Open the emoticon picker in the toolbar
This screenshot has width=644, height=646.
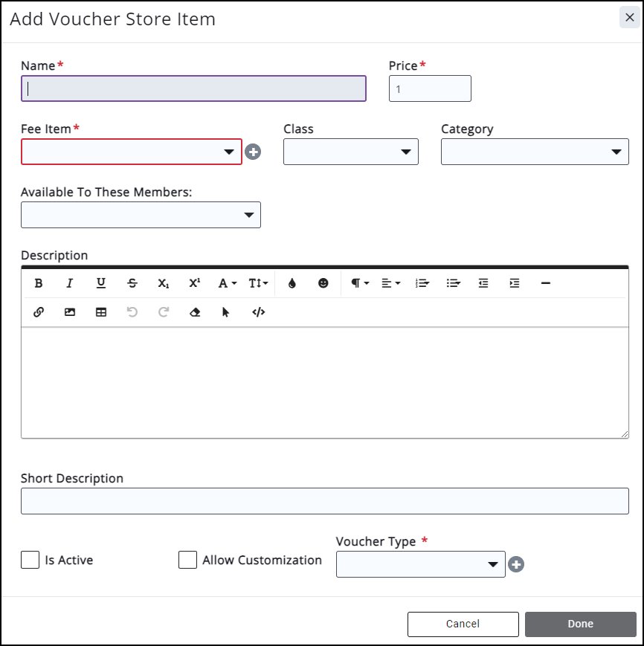[x=323, y=283]
